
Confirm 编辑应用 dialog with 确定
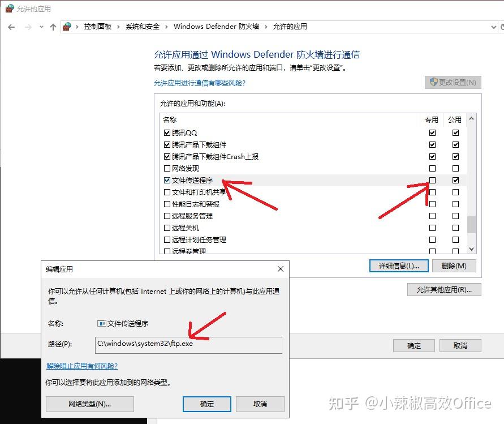pyautogui.click(x=206, y=404)
